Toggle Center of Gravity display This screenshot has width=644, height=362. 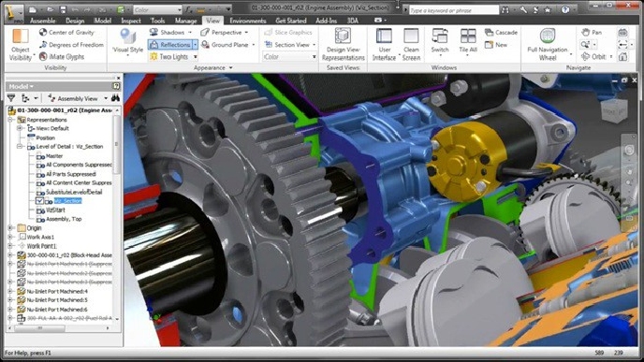(66, 32)
